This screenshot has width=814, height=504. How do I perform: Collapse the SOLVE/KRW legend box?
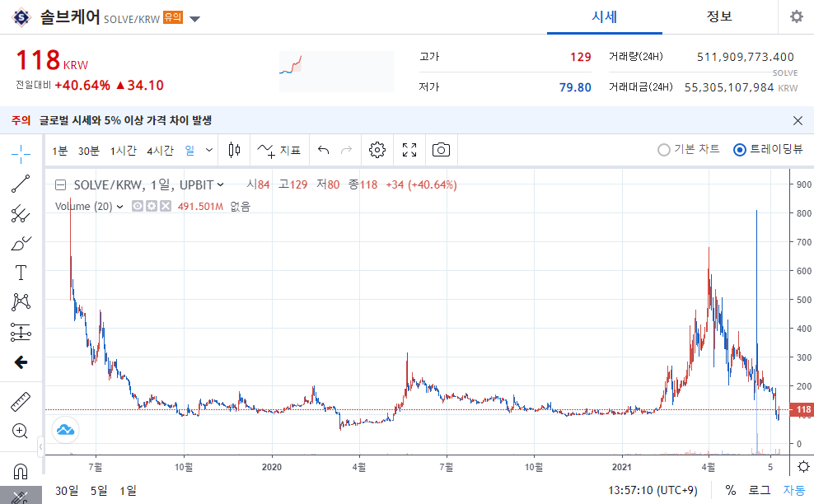[x=61, y=184]
